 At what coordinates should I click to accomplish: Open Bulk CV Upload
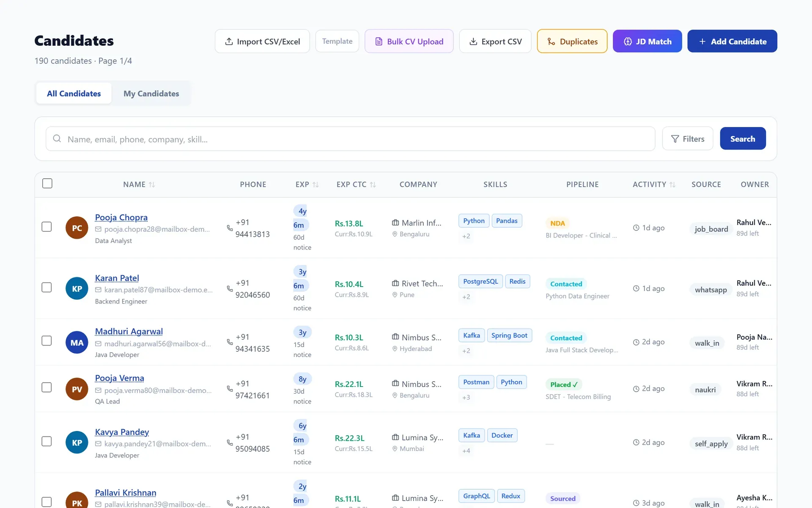click(x=409, y=41)
